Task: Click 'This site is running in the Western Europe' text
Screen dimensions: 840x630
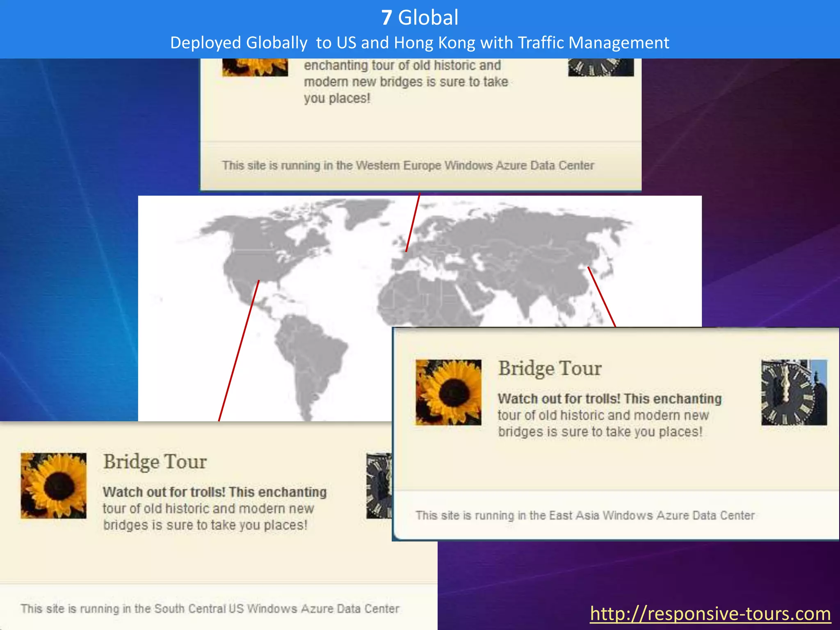Action: click(x=408, y=165)
